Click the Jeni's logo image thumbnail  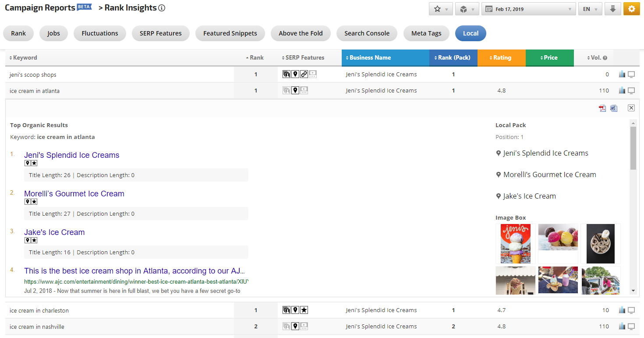pos(515,244)
